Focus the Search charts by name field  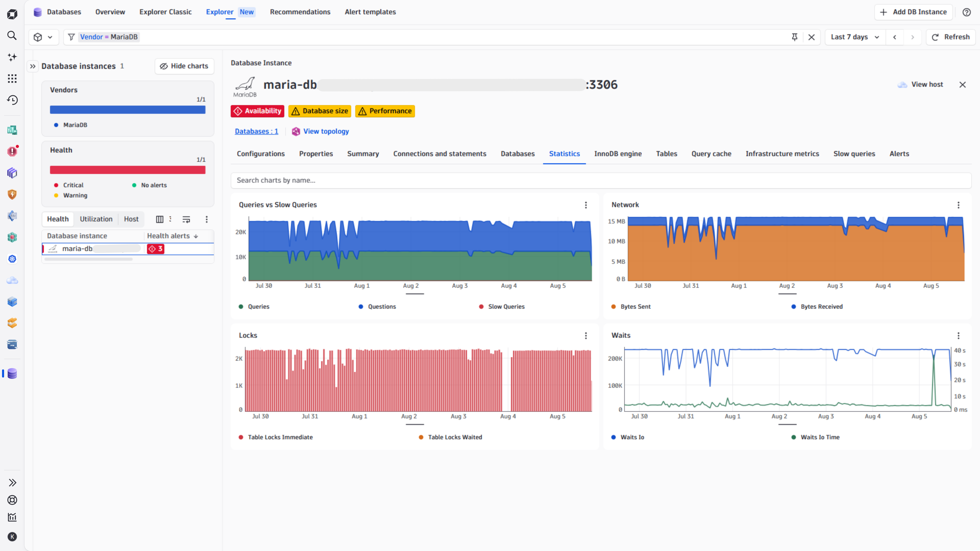pyautogui.click(x=601, y=180)
